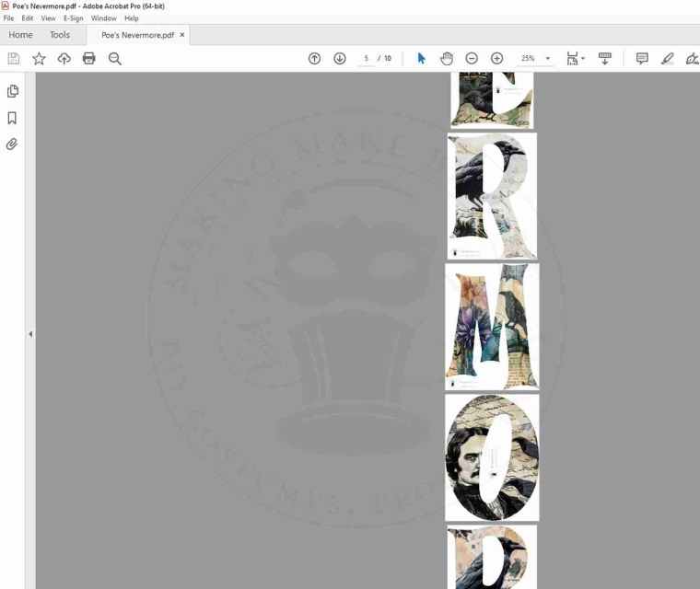Go to next page with down arrow
The width and height of the screenshot is (700, 589).
[340, 59]
